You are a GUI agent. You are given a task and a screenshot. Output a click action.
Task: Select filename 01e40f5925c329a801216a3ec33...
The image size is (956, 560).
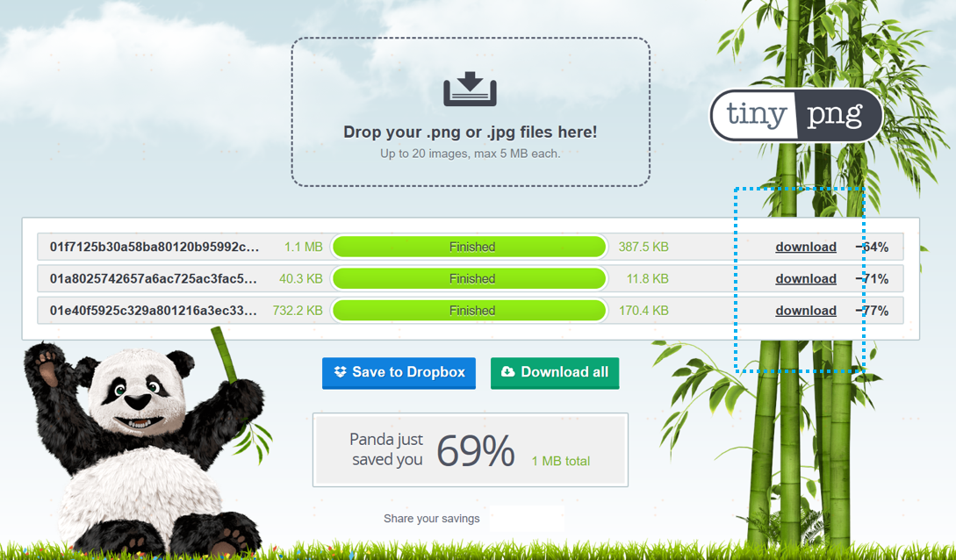click(x=154, y=310)
